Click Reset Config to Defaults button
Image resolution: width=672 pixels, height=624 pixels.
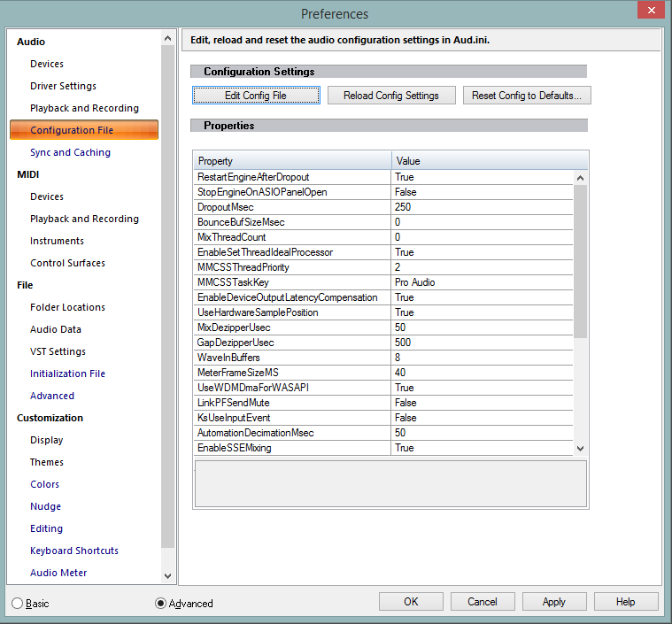tap(527, 96)
